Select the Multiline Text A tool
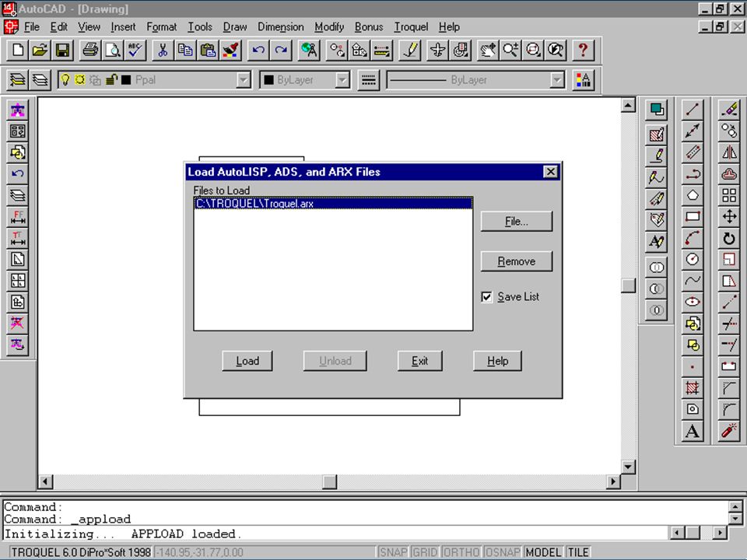Viewport: 747px width, 560px height. [x=693, y=432]
